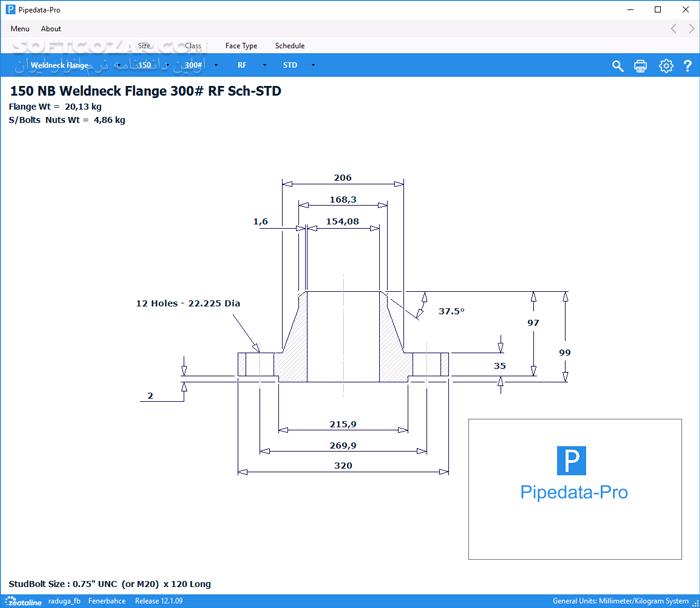Click the 154,08 bore dimension label
This screenshot has height=608, width=700.
[x=342, y=221]
